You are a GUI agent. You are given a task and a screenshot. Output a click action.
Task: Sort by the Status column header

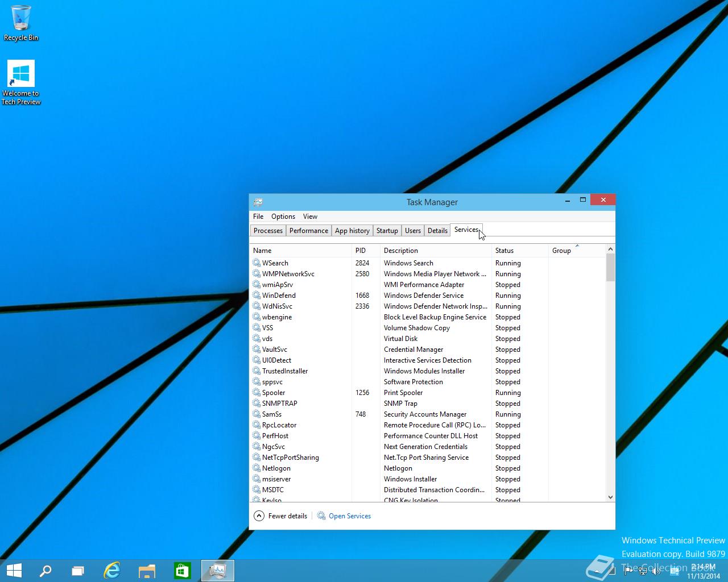520,250
